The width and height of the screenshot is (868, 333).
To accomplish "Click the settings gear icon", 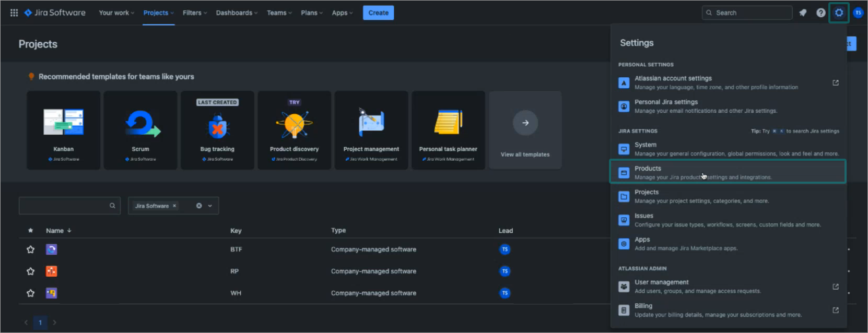I will click(839, 13).
